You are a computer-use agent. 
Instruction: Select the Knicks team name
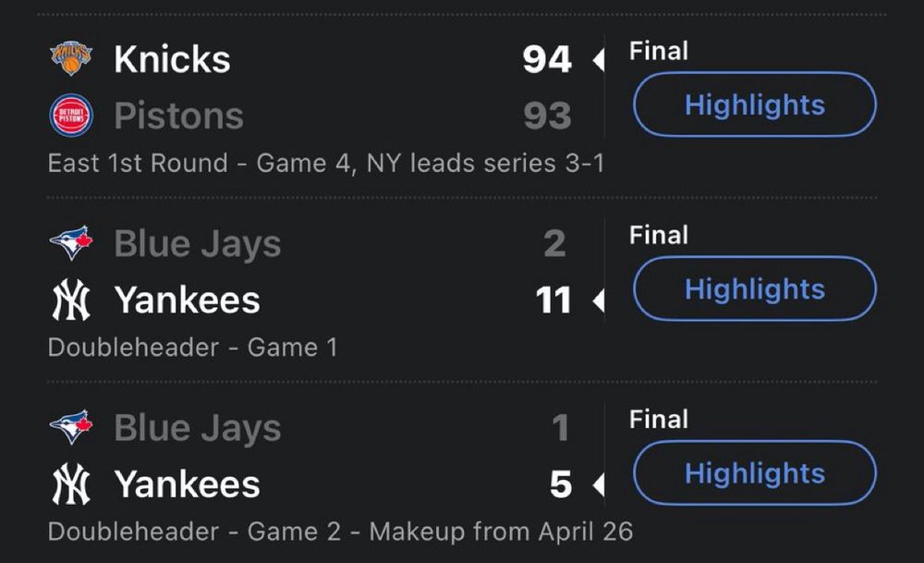172,59
